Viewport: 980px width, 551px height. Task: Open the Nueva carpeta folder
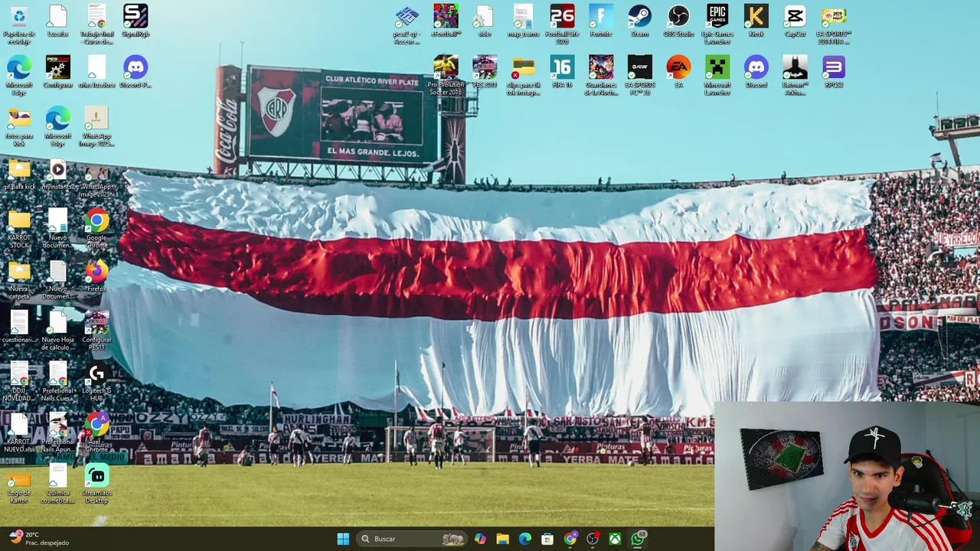pyautogui.click(x=19, y=279)
